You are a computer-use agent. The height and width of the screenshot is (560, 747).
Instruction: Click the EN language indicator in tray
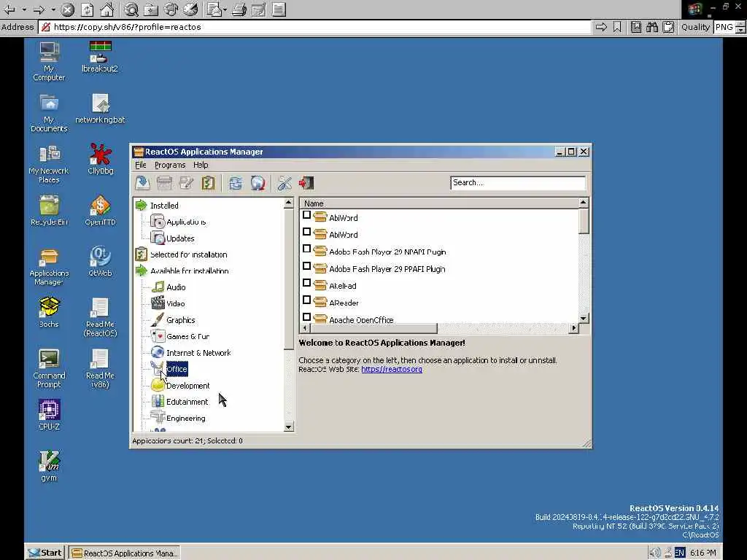pos(680,553)
